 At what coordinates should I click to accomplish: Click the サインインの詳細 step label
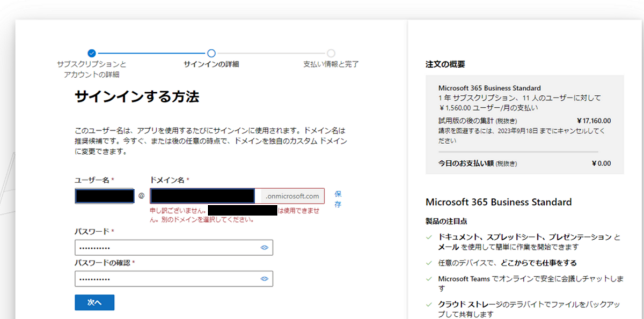[x=211, y=64]
